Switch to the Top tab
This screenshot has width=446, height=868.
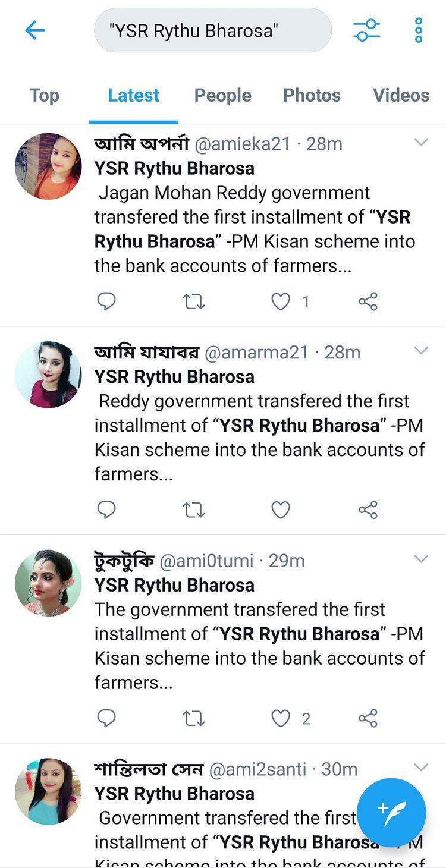click(x=45, y=95)
